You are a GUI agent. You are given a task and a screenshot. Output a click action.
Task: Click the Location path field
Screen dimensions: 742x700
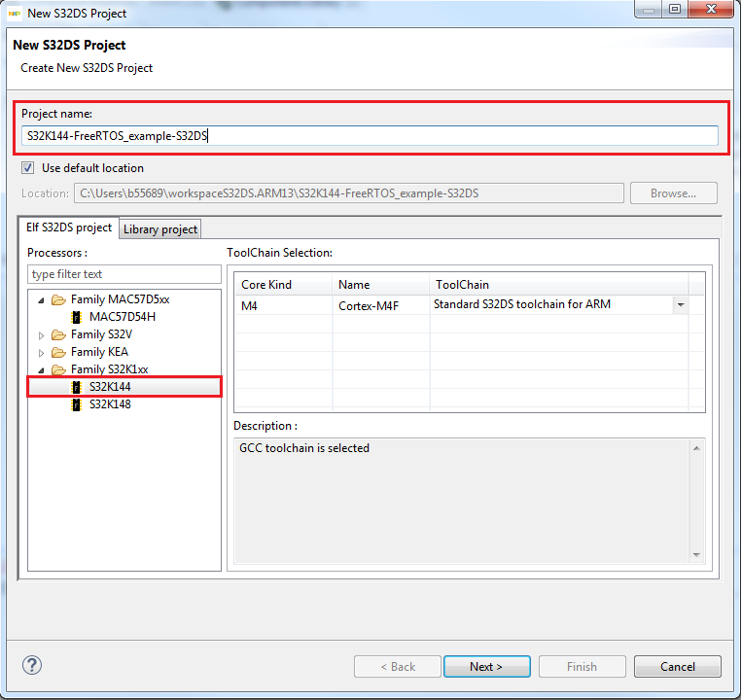(x=349, y=193)
